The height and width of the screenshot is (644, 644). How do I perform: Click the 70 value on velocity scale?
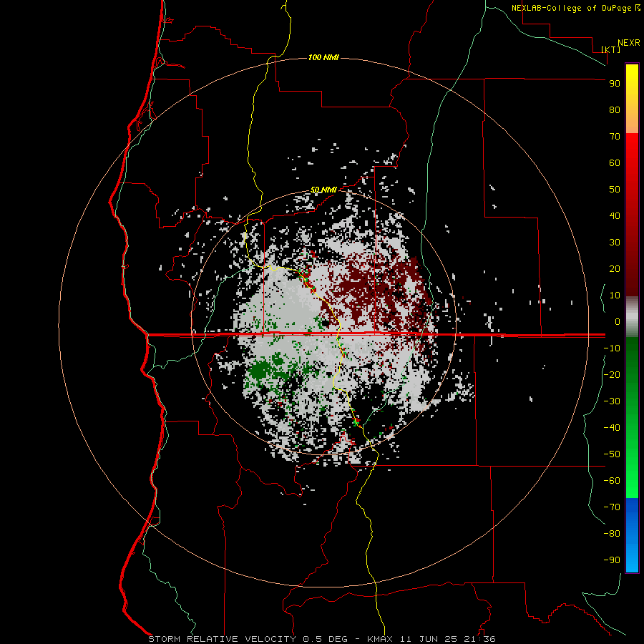tap(615, 137)
